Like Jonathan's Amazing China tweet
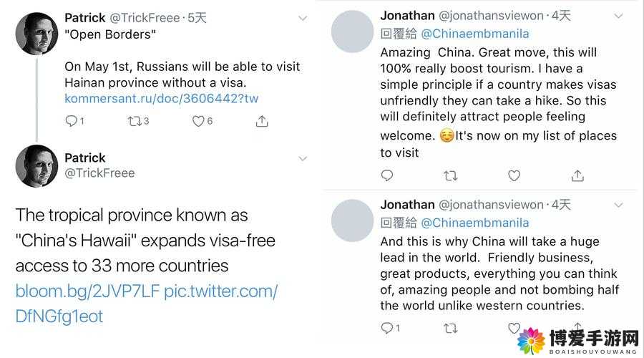 pyautogui.click(x=514, y=176)
